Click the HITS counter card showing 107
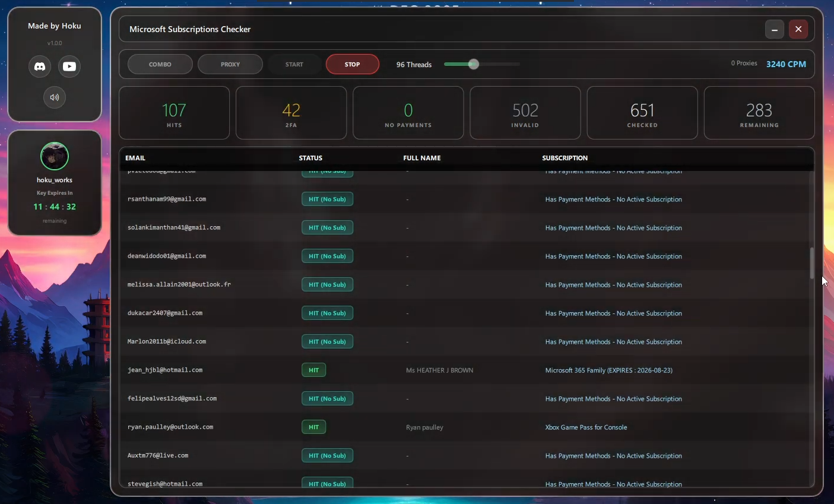Viewport: 834px width, 504px height. [174, 112]
